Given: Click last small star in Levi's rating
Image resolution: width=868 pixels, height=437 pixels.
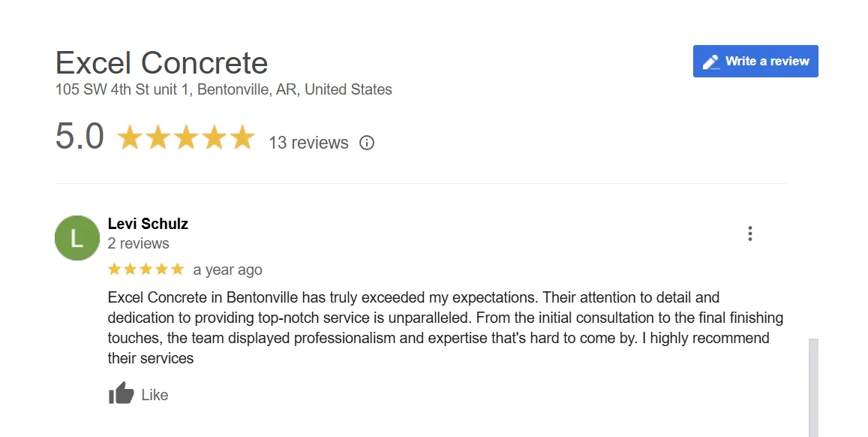Looking at the screenshot, I should [x=178, y=269].
